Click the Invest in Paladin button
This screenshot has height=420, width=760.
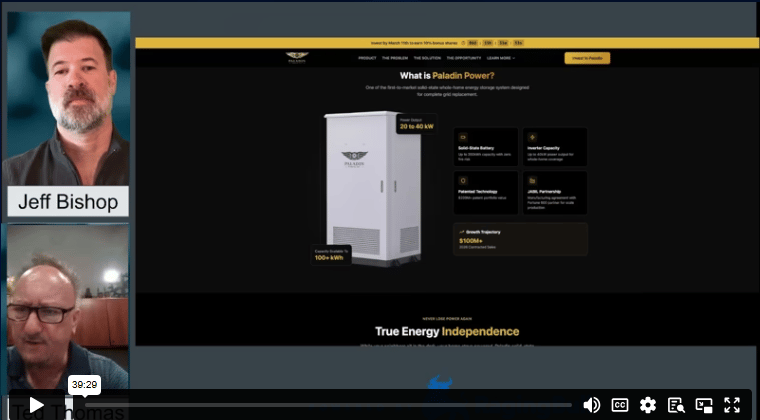[587, 58]
